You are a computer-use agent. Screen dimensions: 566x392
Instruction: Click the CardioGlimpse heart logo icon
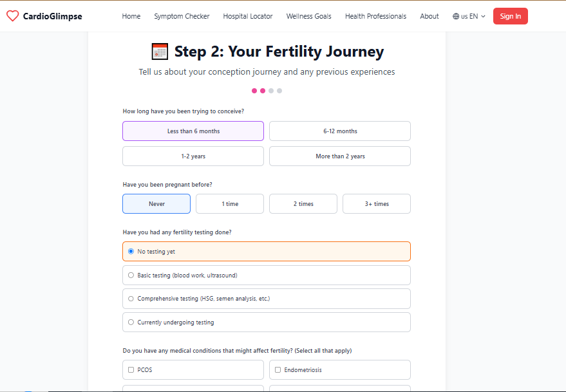[x=12, y=16]
